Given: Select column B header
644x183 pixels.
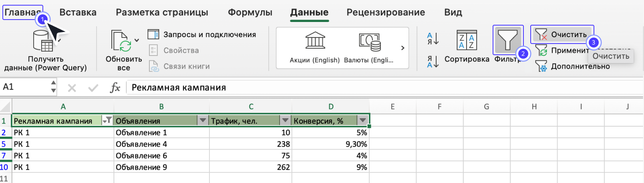Looking at the screenshot, I should (x=161, y=107).
